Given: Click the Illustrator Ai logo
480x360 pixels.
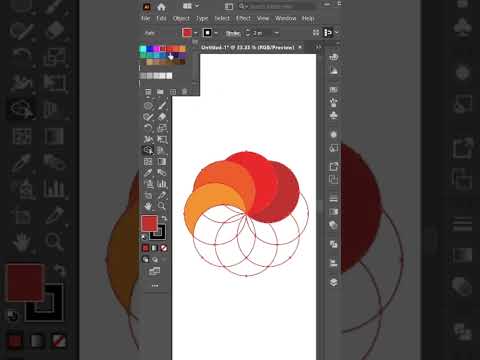Looking at the screenshot, I should 147,7.
